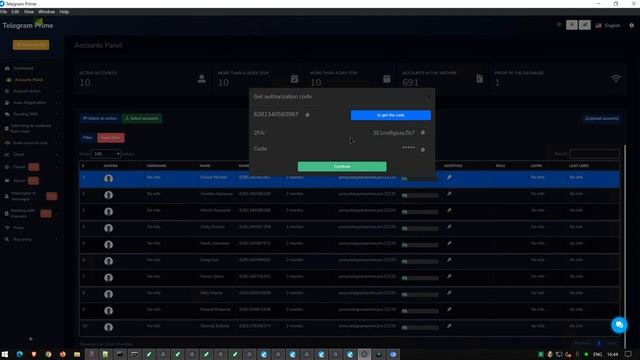
Task: Click the taskbar clock showing 16:44
Action: tap(613, 354)
